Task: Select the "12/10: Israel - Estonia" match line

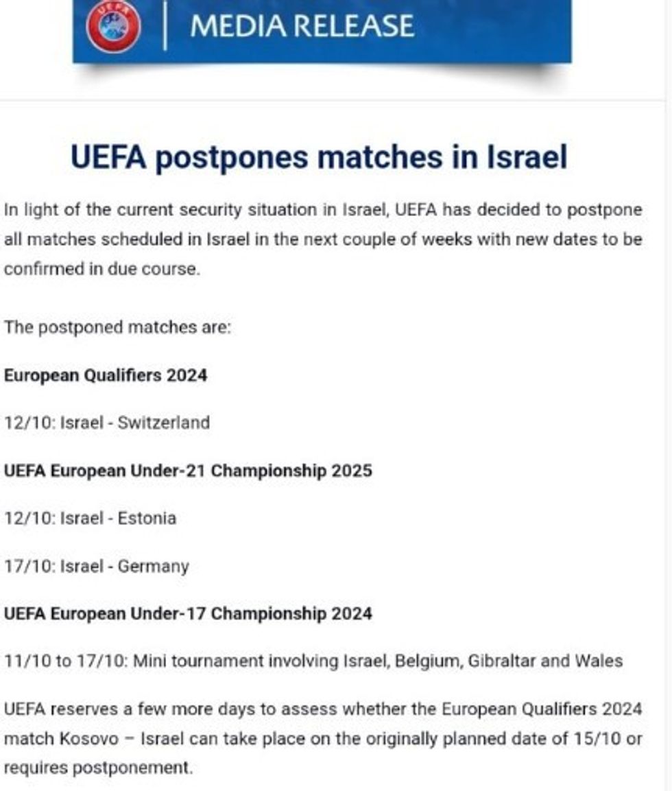Action: (90, 518)
